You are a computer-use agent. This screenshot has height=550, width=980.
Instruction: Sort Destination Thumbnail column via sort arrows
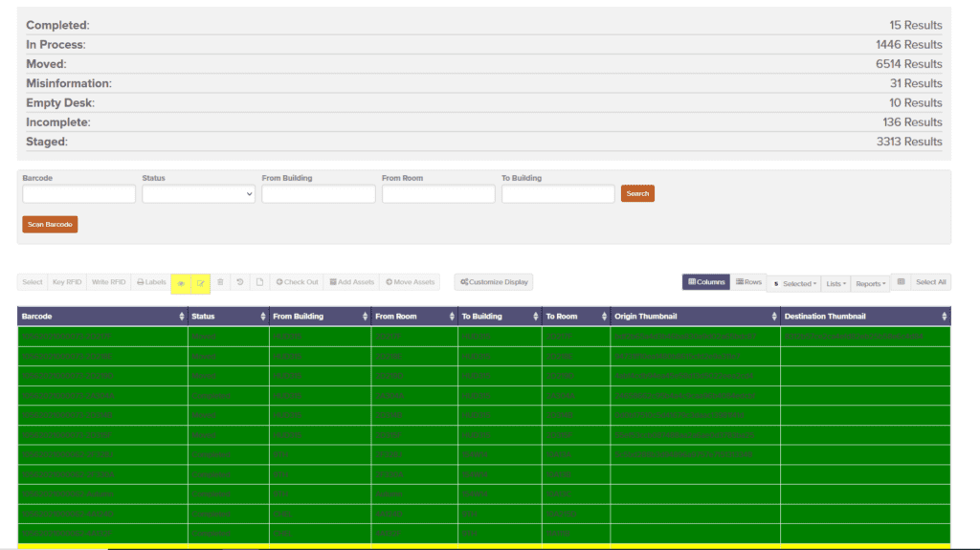[x=944, y=317]
